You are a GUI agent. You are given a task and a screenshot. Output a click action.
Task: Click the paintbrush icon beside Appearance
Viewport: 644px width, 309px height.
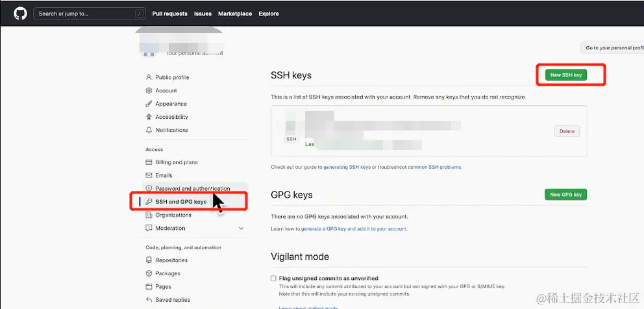point(149,104)
